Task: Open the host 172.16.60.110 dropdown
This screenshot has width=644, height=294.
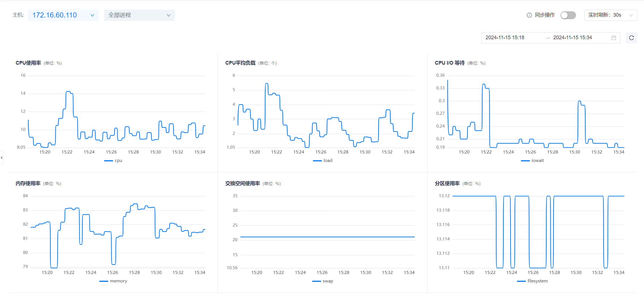Action: [63, 15]
